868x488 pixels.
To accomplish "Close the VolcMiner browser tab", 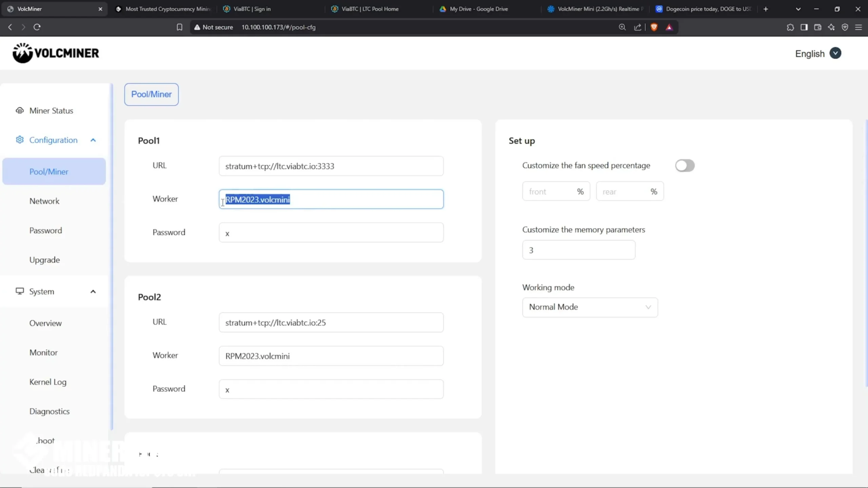I will point(100,9).
